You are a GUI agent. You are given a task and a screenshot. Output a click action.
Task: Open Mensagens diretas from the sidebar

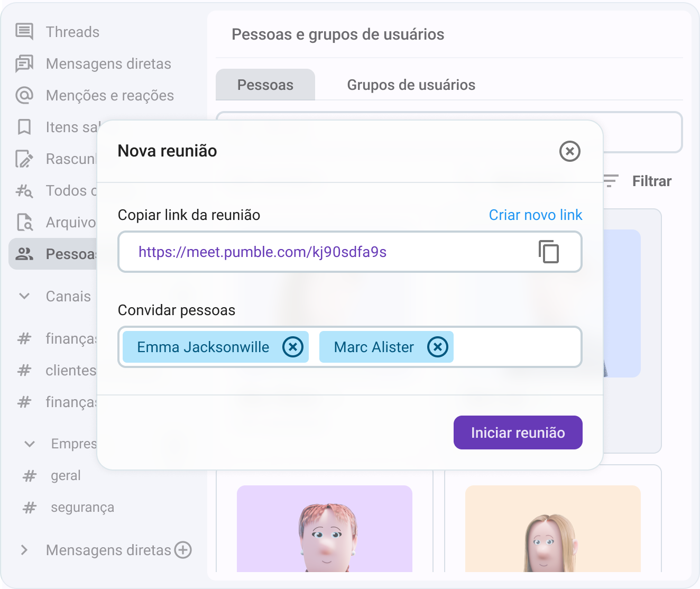point(108,63)
